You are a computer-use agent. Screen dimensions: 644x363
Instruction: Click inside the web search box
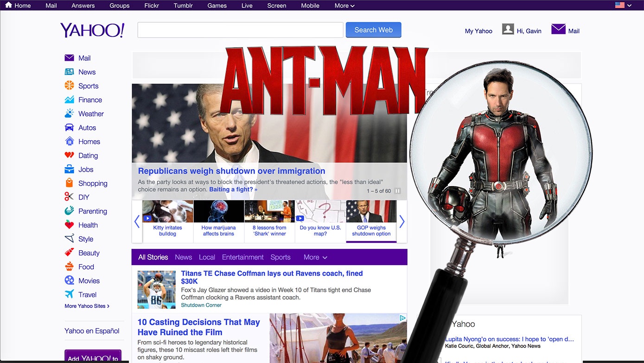coord(240,30)
